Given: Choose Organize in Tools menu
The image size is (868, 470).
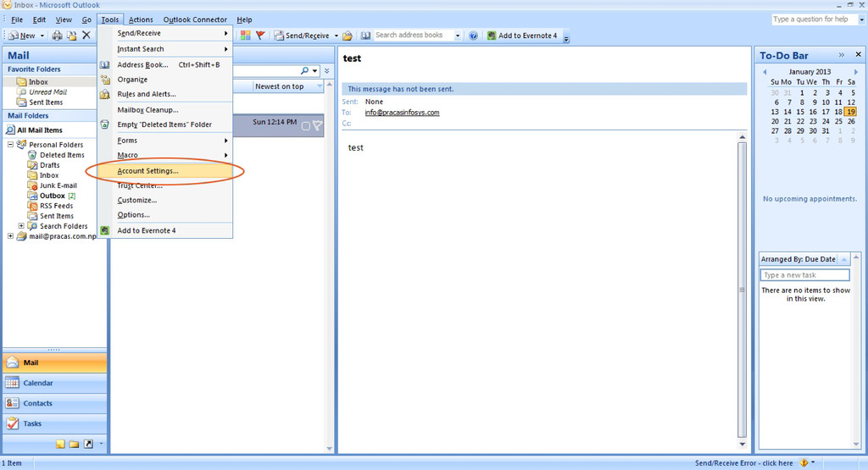Looking at the screenshot, I should click(x=165, y=79).
